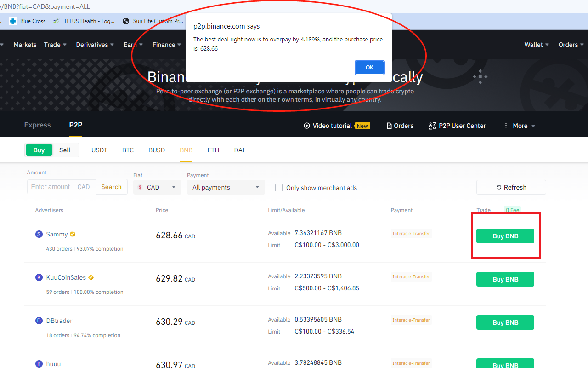Open the Express tab

(37, 125)
